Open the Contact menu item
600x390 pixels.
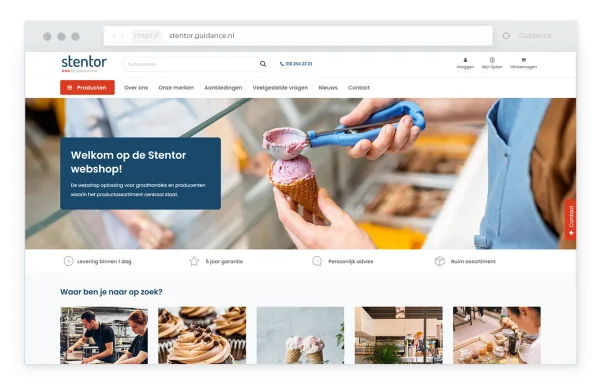tap(359, 88)
